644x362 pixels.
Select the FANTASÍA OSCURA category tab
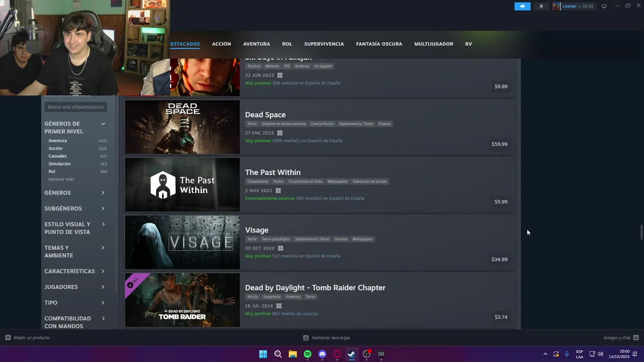click(379, 44)
